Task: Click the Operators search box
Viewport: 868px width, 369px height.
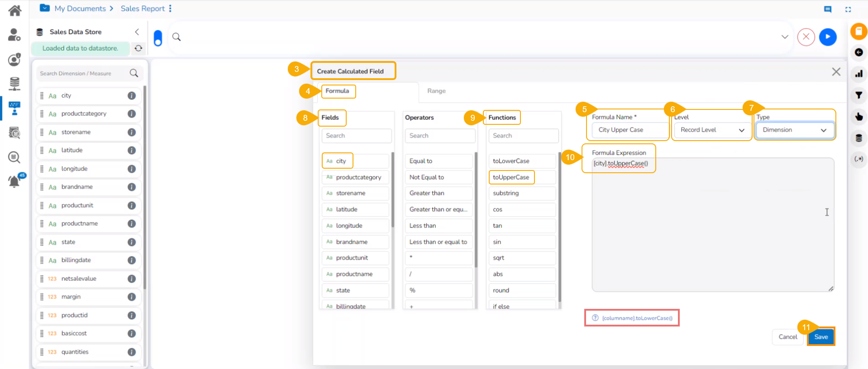Action: tap(440, 136)
